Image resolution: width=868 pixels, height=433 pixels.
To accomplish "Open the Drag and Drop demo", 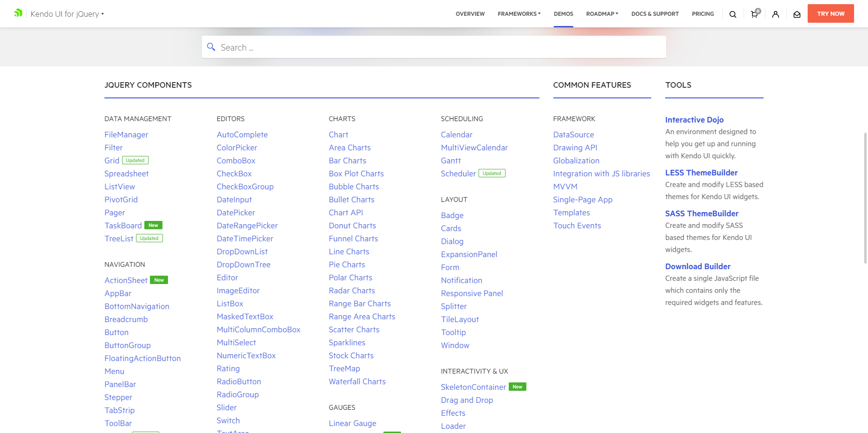I will click(467, 400).
